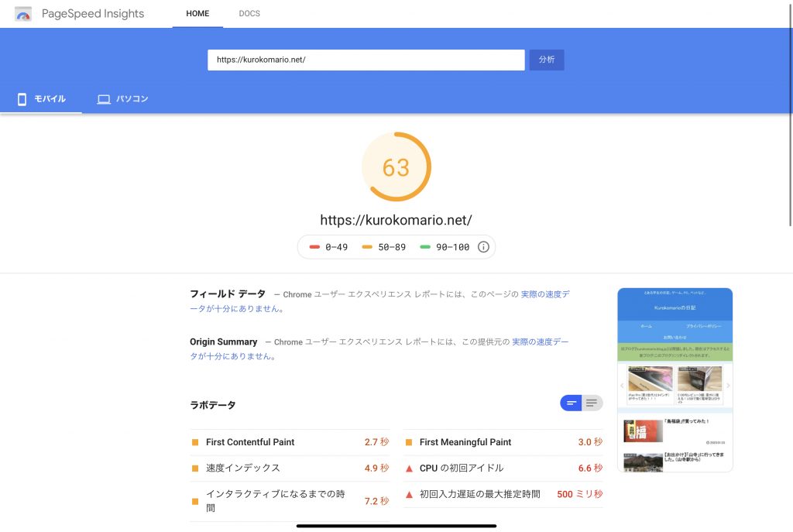Click the blue 分析 analyze button
The width and height of the screenshot is (793, 532).
(x=547, y=60)
